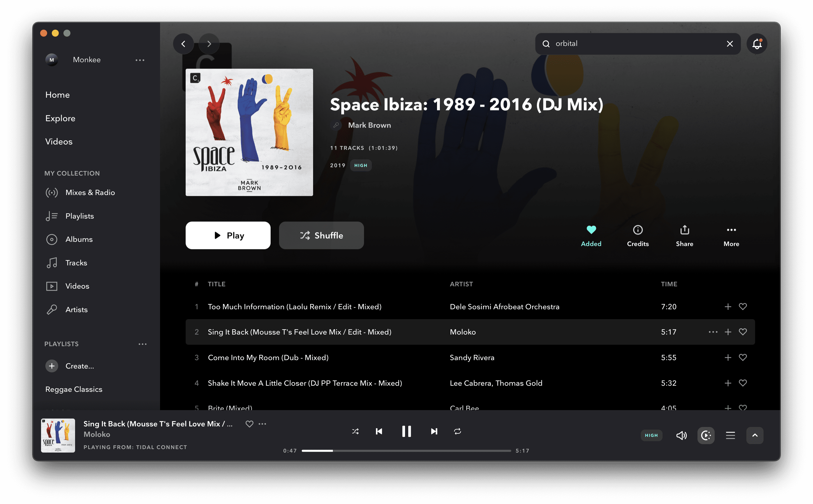Click the Share album icon
The width and height of the screenshot is (813, 504).
[684, 235]
